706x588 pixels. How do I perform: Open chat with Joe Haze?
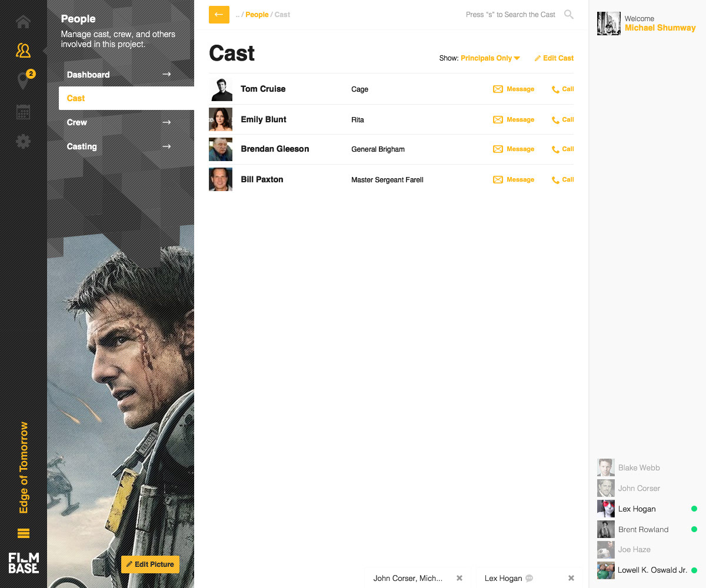(647, 550)
